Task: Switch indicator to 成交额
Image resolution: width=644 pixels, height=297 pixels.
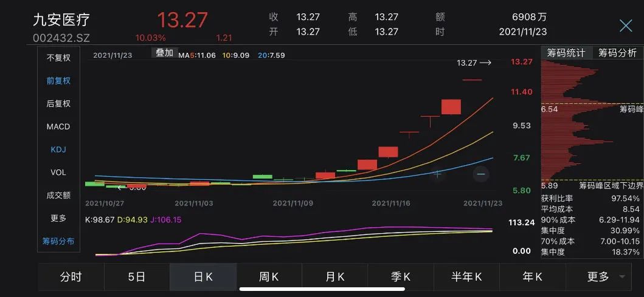Action: (x=58, y=195)
